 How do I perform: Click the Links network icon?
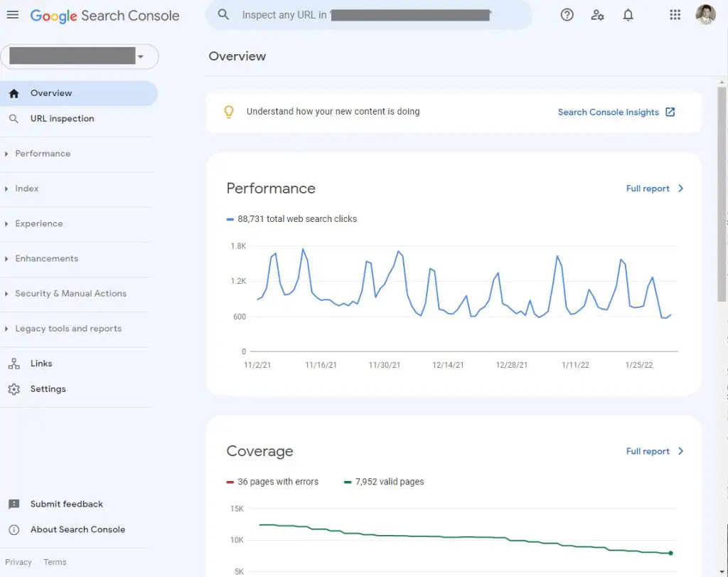14,364
